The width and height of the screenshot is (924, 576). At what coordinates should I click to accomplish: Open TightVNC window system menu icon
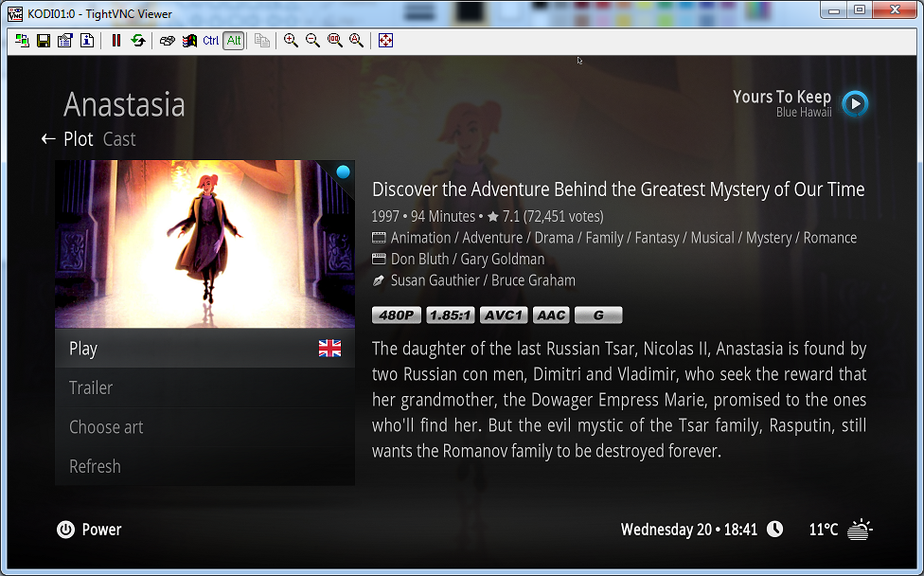tap(15, 13)
